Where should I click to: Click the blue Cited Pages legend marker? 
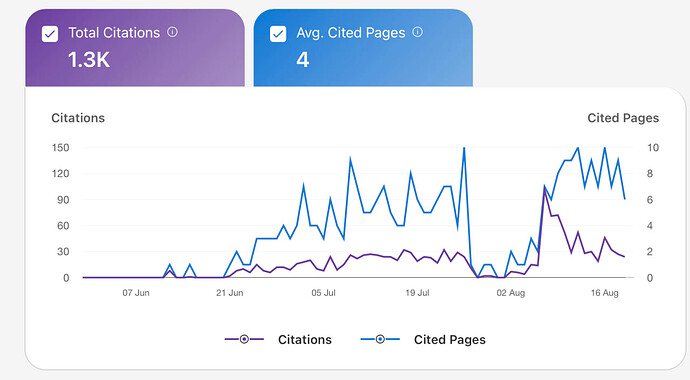click(380, 339)
